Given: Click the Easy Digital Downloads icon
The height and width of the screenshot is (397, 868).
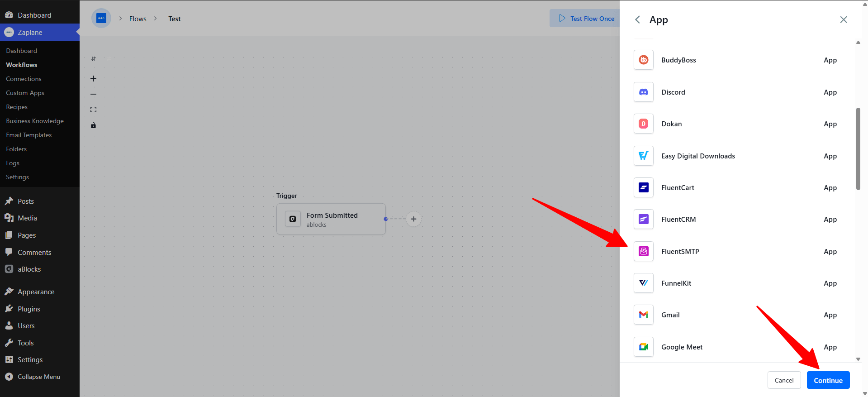Looking at the screenshot, I should click(643, 156).
